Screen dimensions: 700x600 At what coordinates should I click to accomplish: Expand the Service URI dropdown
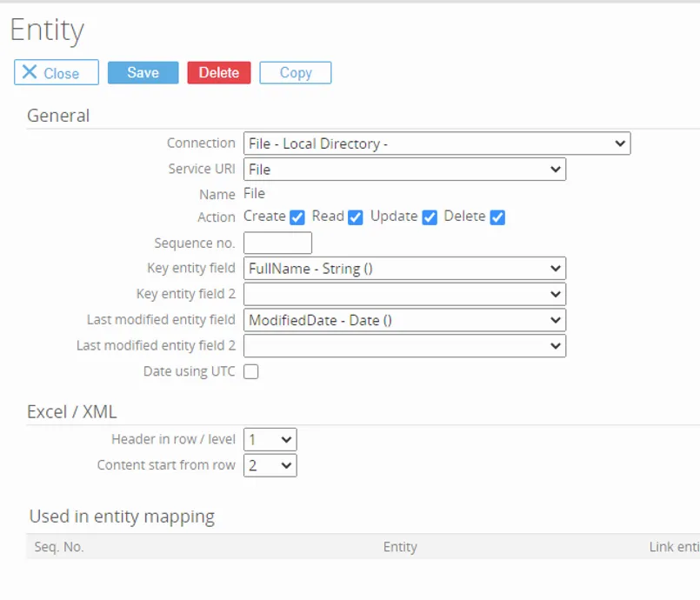404,170
